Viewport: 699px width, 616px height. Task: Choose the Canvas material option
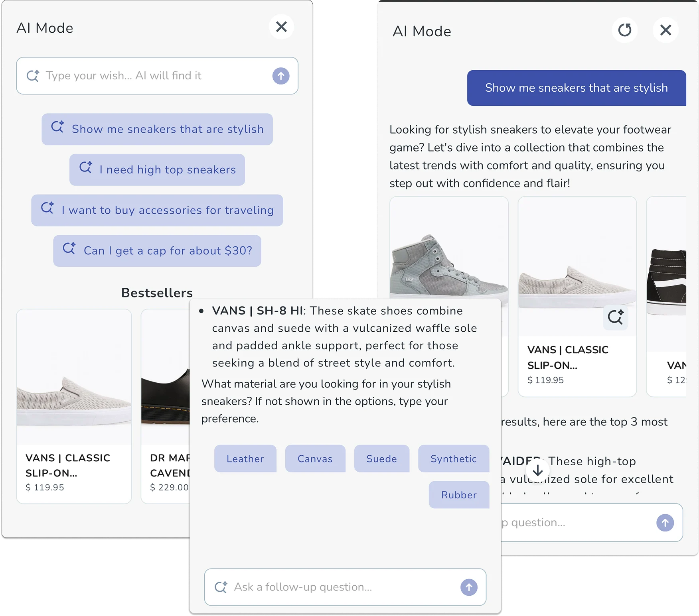coord(315,459)
